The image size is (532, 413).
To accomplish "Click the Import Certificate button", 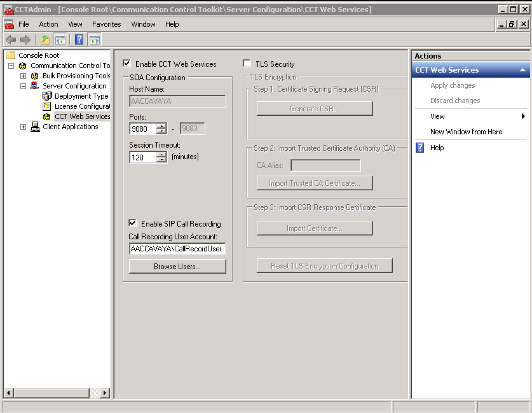I will 315,228.
